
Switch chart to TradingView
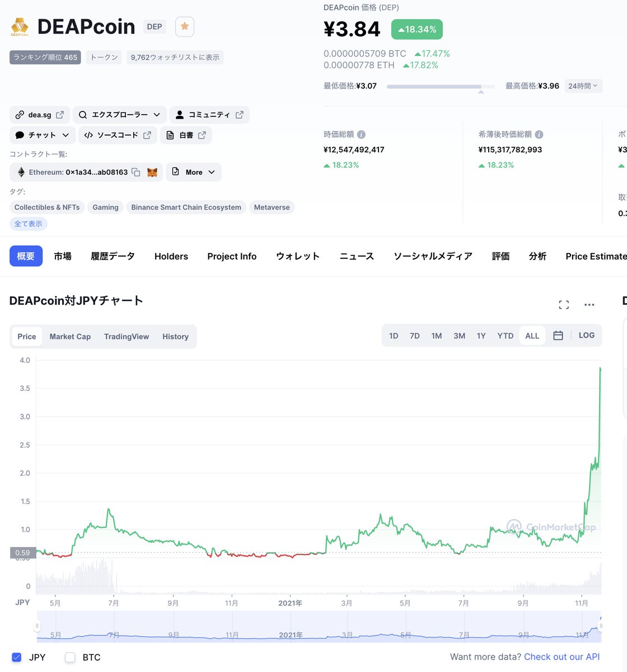click(x=127, y=337)
